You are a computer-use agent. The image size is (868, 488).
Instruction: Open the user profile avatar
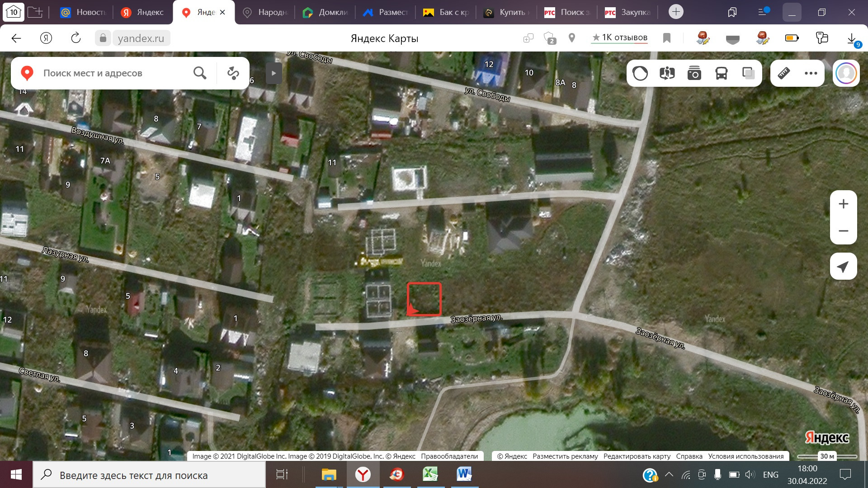coord(846,73)
